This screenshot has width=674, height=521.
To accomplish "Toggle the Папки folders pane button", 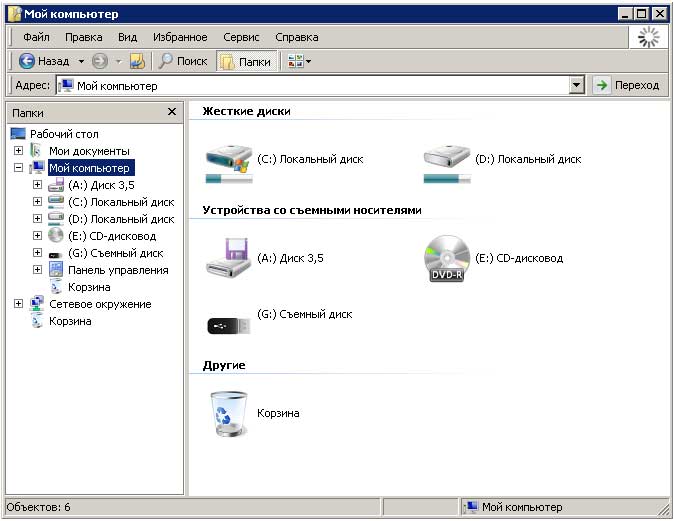I will [246, 61].
